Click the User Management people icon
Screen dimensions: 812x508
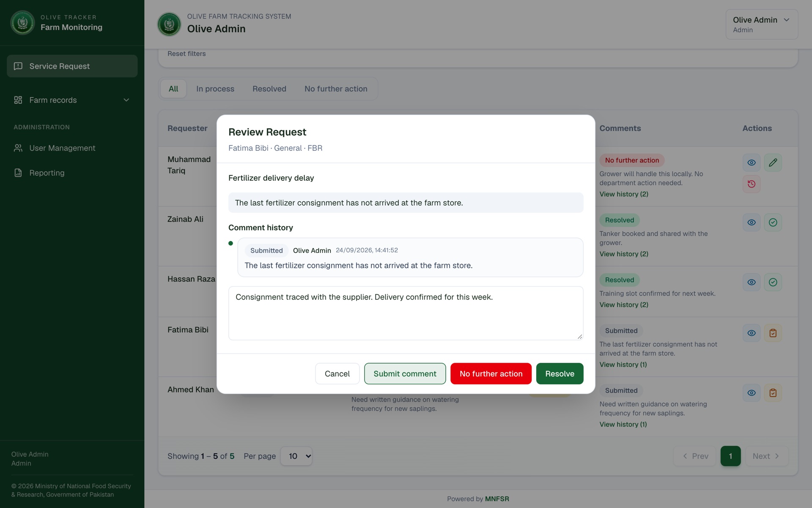(x=18, y=148)
